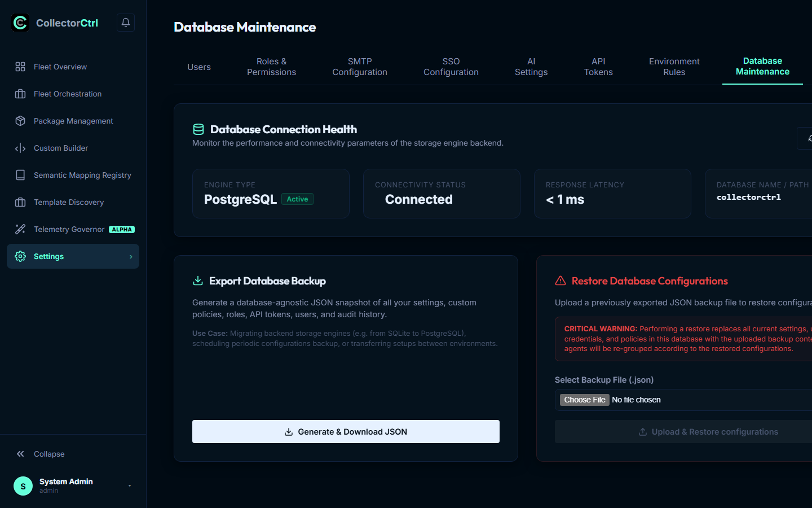Click the download icon beside Export Database Backup
812x508 pixels.
pos(198,281)
